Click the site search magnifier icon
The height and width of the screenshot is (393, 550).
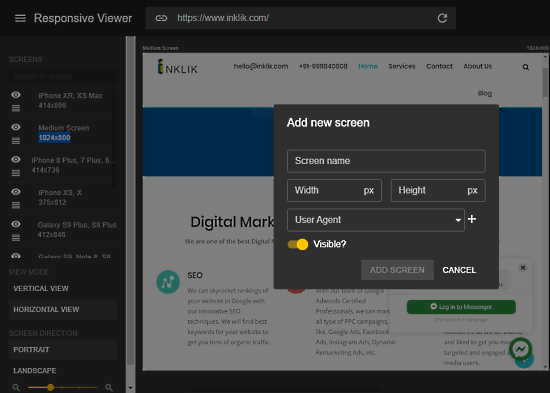(525, 67)
